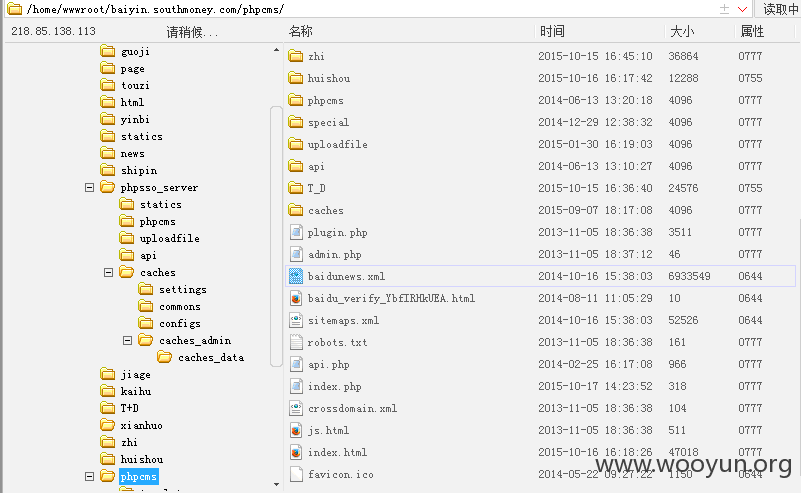Open address path history dropdown arrow
Screen dimensions: 801x493
742,9
